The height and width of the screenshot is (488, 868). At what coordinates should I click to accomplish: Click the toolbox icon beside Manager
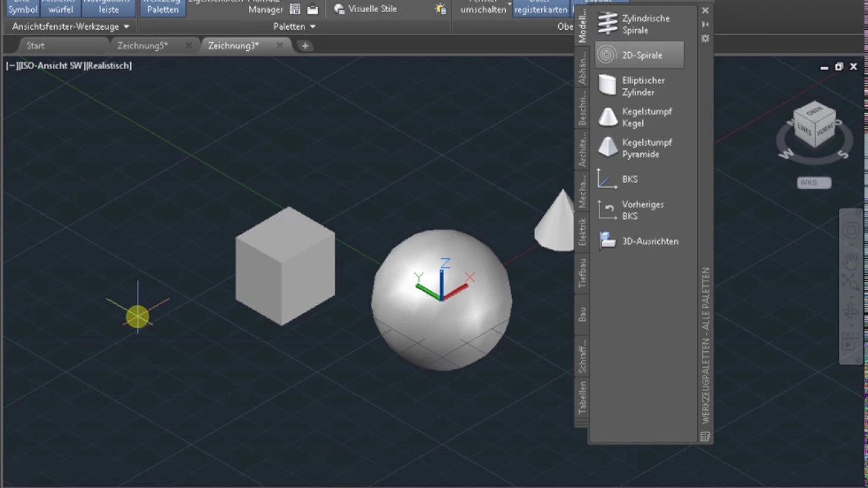pos(313,9)
